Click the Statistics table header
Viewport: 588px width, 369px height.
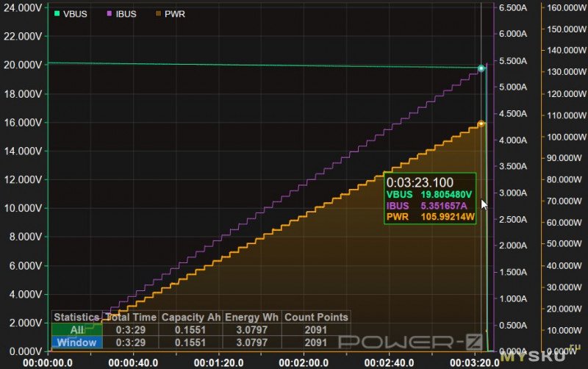[76, 318]
